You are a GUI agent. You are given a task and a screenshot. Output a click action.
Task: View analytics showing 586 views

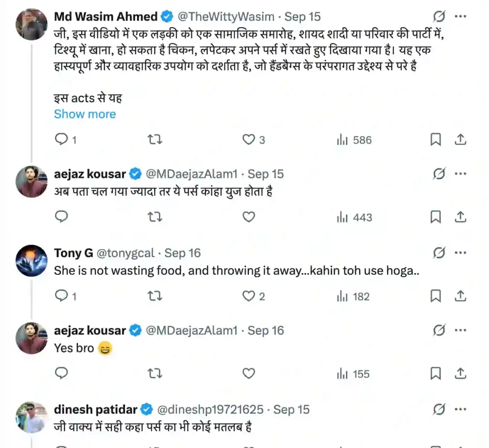[x=354, y=140]
